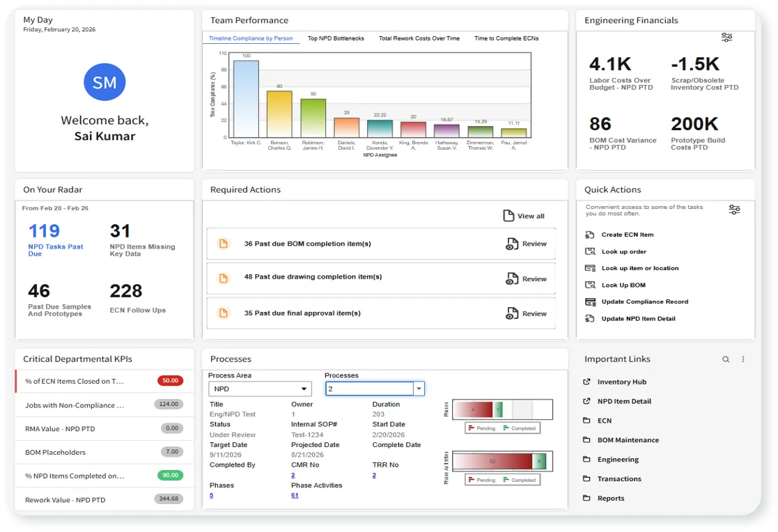This screenshot has width=778, height=532.
Task: Open the Phase Activities link showing 61
Action: click(x=295, y=494)
